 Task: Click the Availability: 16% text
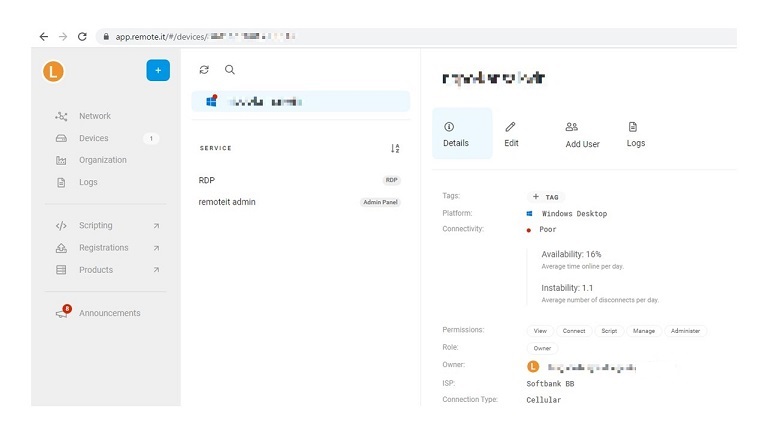tap(571, 254)
